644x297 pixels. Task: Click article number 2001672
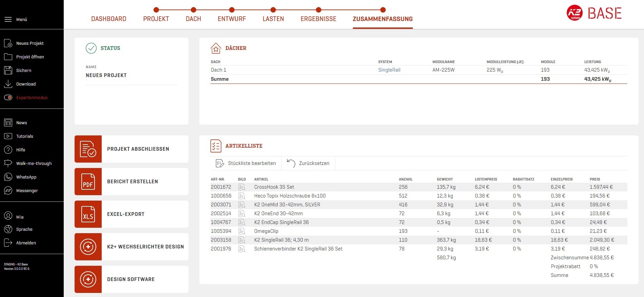tap(221, 187)
